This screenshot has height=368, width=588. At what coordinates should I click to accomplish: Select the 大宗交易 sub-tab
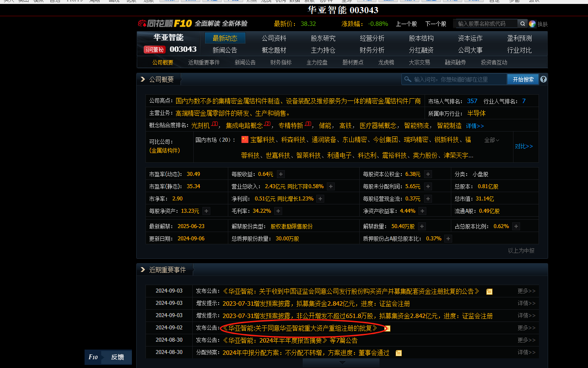coord(419,62)
